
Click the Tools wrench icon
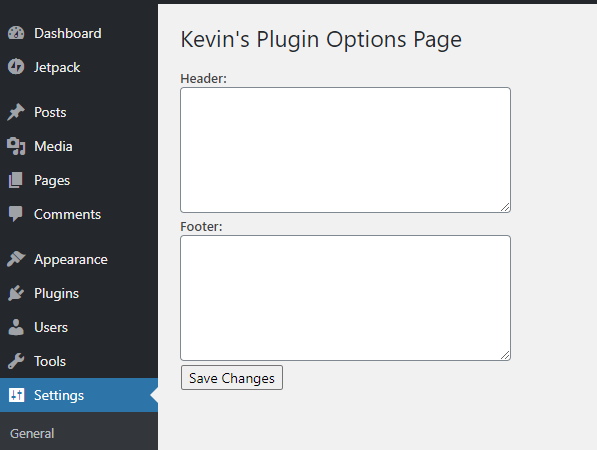[16, 361]
